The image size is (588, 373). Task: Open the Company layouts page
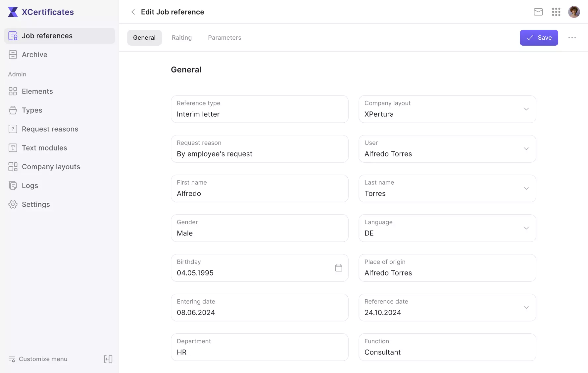tap(60, 167)
